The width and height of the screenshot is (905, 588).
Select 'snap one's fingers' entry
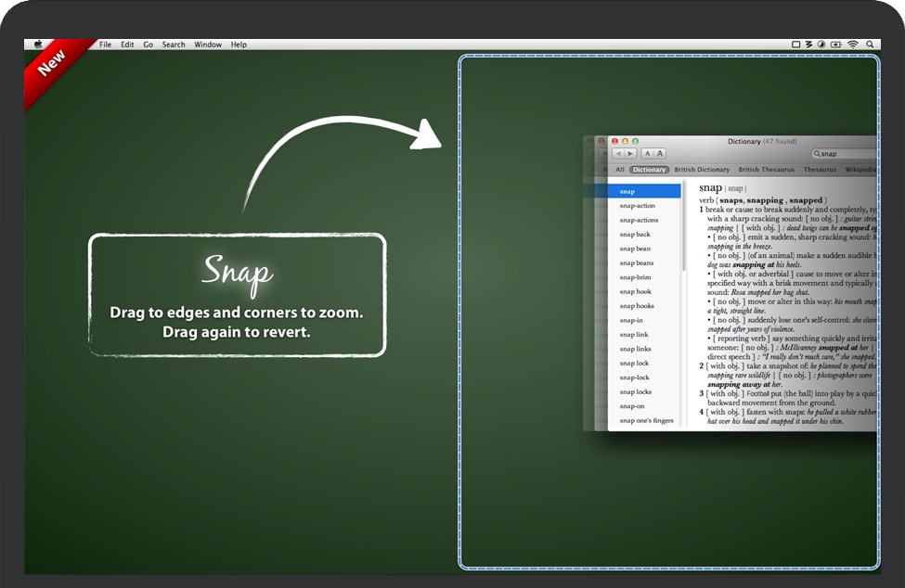pos(647,421)
